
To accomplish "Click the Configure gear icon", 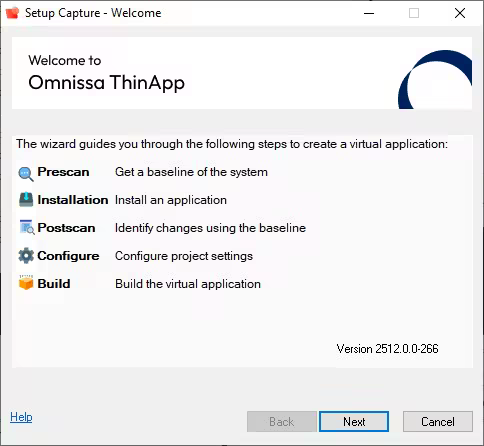I will (x=26, y=256).
